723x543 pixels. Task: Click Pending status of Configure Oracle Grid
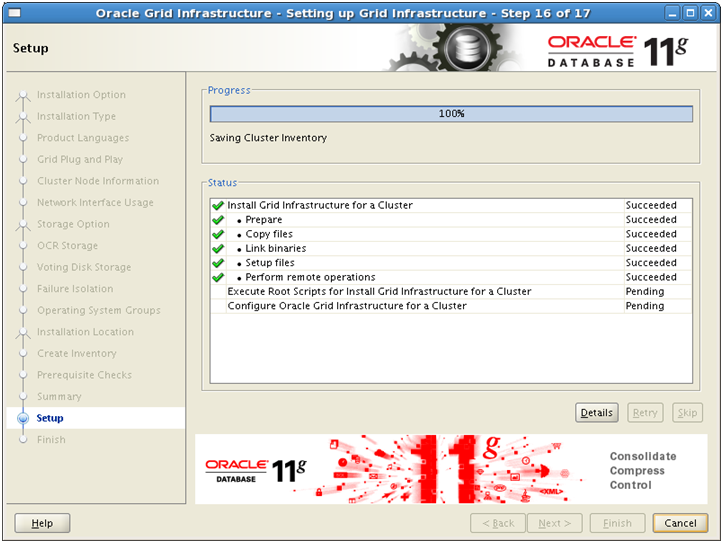tap(645, 306)
